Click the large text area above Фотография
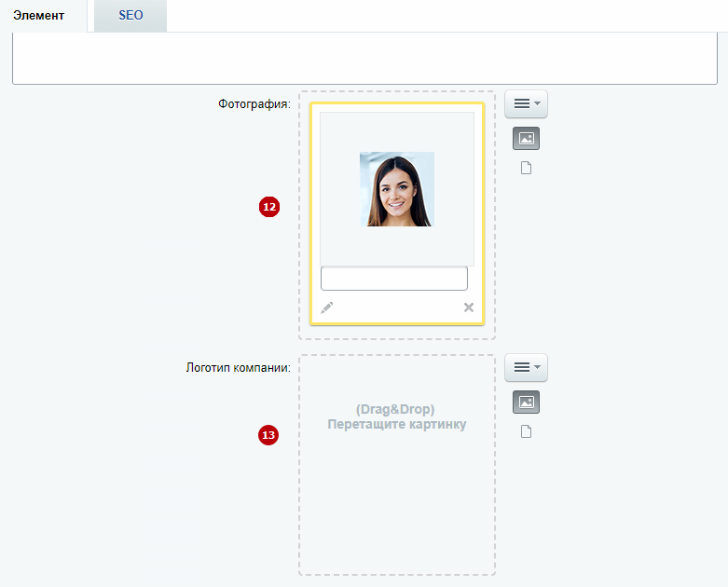 364,59
